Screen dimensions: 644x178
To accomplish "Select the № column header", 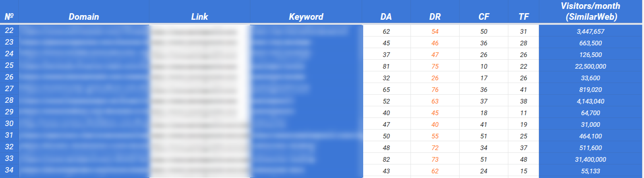I will (x=9, y=17).
